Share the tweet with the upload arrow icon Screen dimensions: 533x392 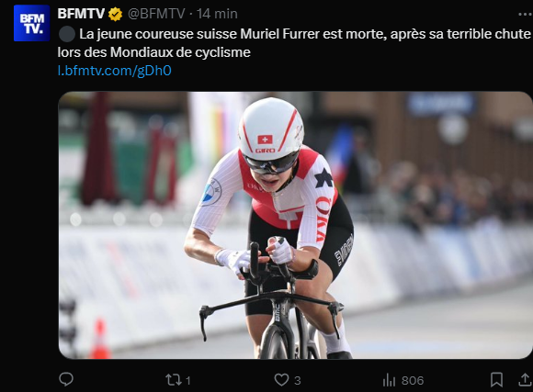[525, 380]
